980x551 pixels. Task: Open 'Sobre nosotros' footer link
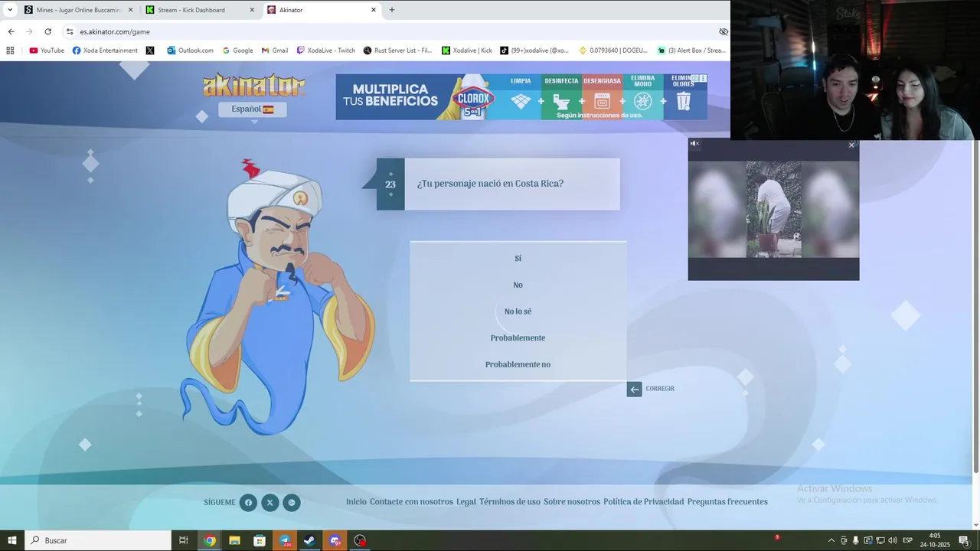572,502
